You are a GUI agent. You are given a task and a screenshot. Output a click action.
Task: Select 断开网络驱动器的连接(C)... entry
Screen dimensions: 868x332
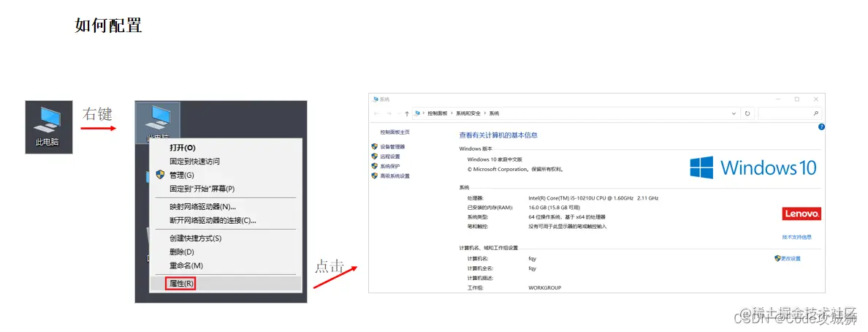(x=213, y=220)
